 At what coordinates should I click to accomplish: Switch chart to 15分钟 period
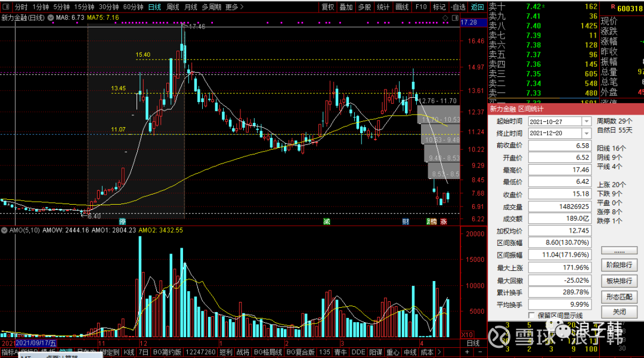tap(84, 7)
